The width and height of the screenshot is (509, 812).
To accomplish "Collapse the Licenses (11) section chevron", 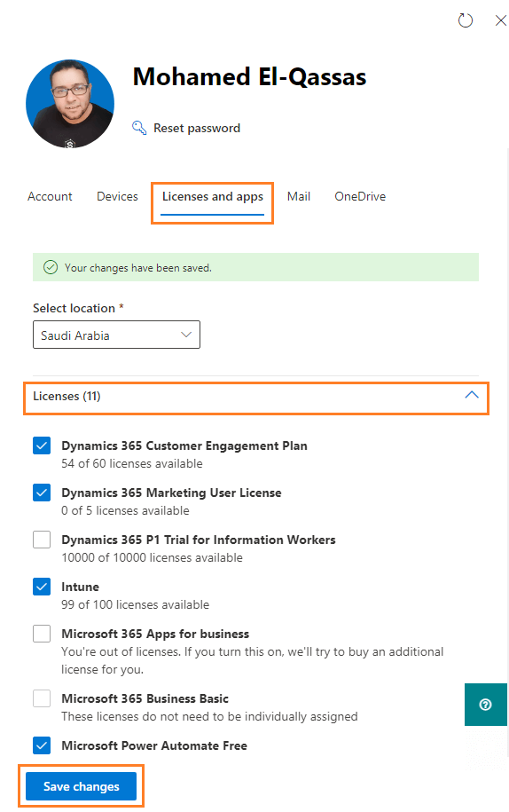I will [x=471, y=395].
